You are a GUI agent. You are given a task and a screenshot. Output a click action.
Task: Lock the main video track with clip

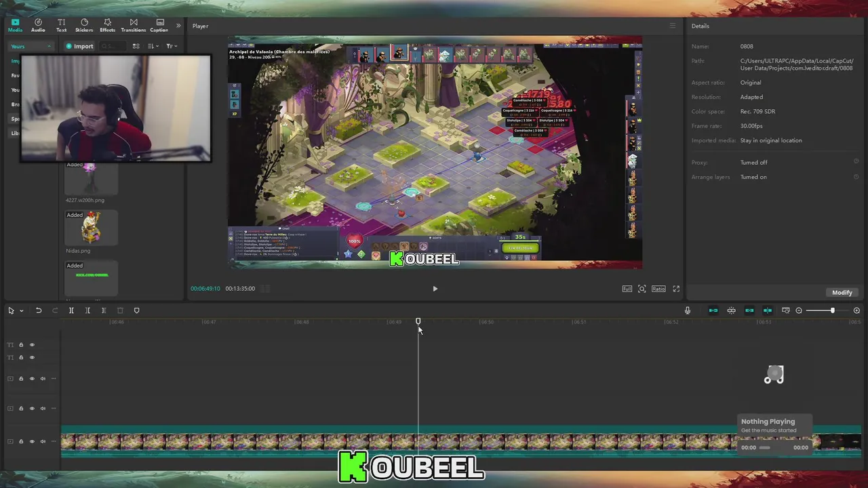(x=21, y=441)
